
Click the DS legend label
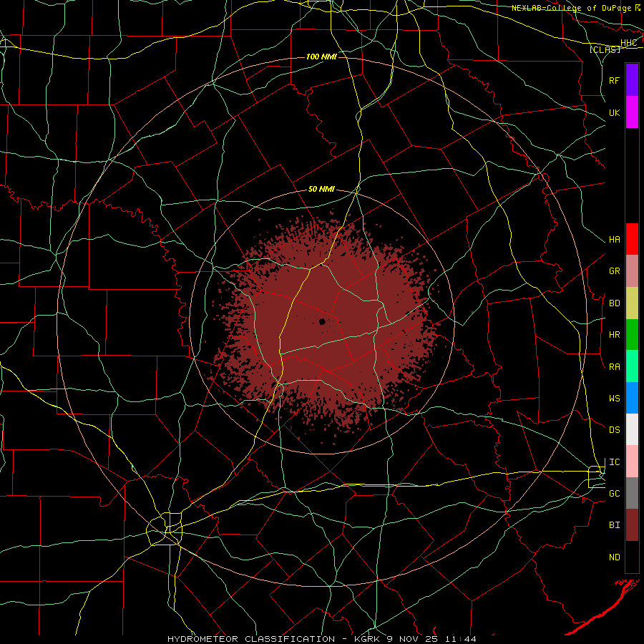[x=615, y=430]
